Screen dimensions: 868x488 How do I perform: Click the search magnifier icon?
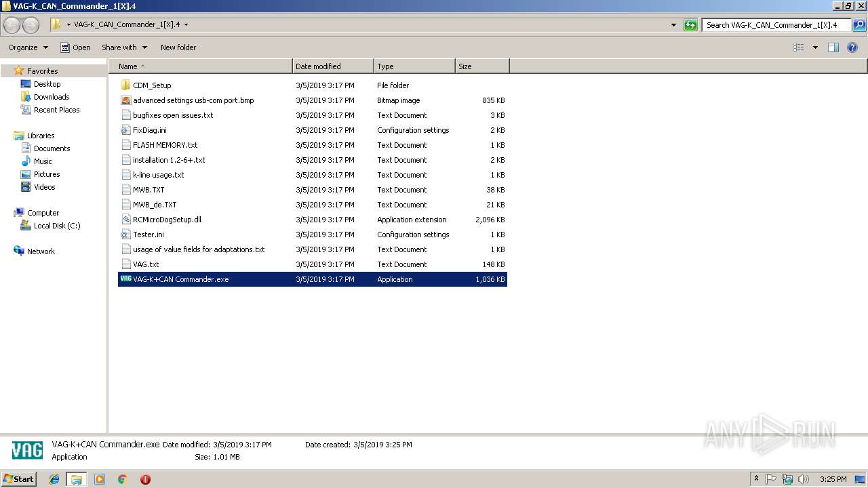[859, 25]
